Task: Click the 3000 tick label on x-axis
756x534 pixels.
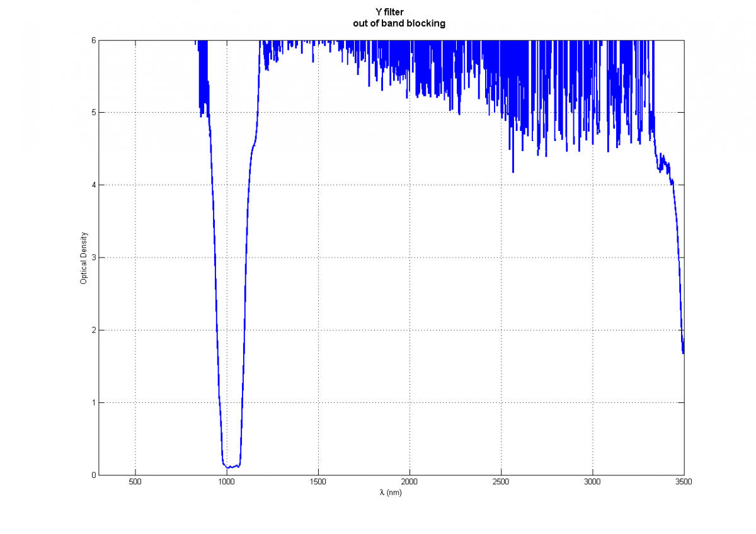Action: [593, 483]
